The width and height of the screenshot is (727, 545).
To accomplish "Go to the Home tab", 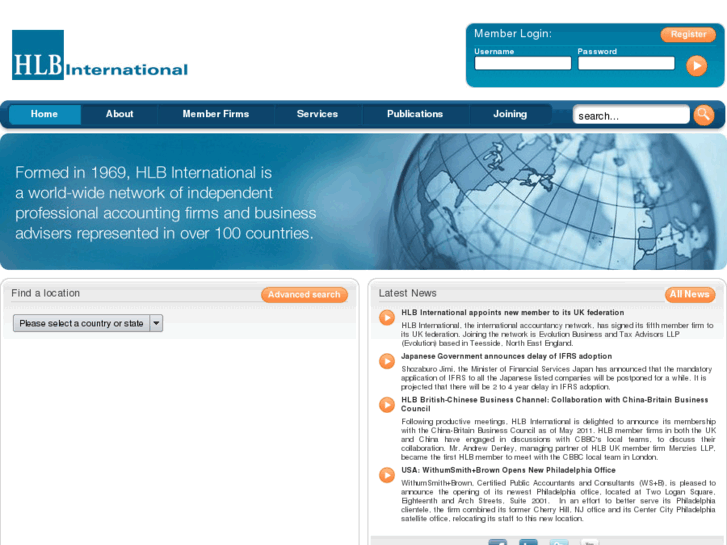I will tap(45, 114).
